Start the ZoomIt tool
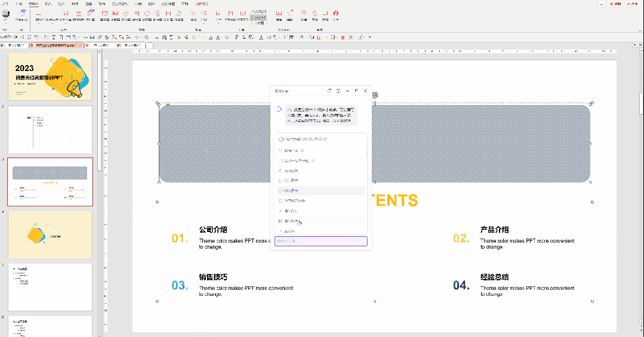 coord(258,17)
